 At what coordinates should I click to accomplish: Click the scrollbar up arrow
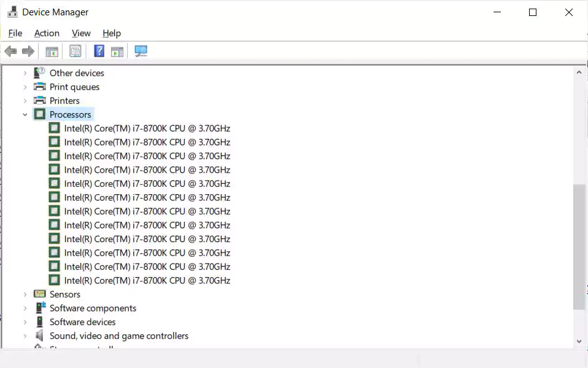click(579, 72)
